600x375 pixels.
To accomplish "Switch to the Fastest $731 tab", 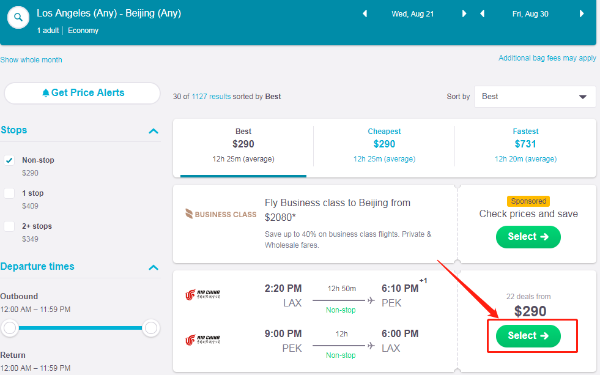I will [x=525, y=145].
